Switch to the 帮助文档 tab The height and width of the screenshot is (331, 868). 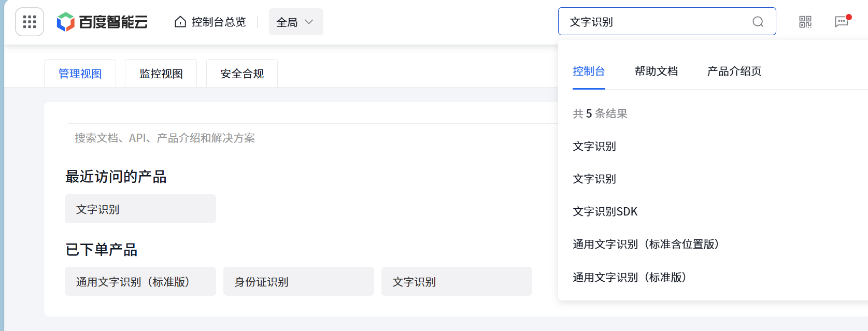click(x=656, y=71)
